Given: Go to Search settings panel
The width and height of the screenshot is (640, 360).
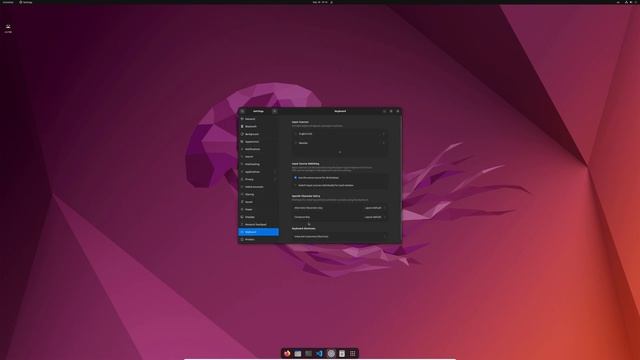Looking at the screenshot, I should coord(259,157).
